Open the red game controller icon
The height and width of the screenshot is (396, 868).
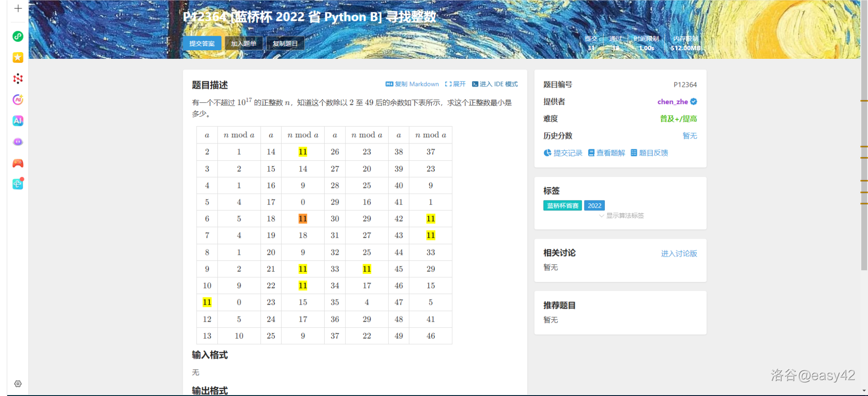click(18, 163)
